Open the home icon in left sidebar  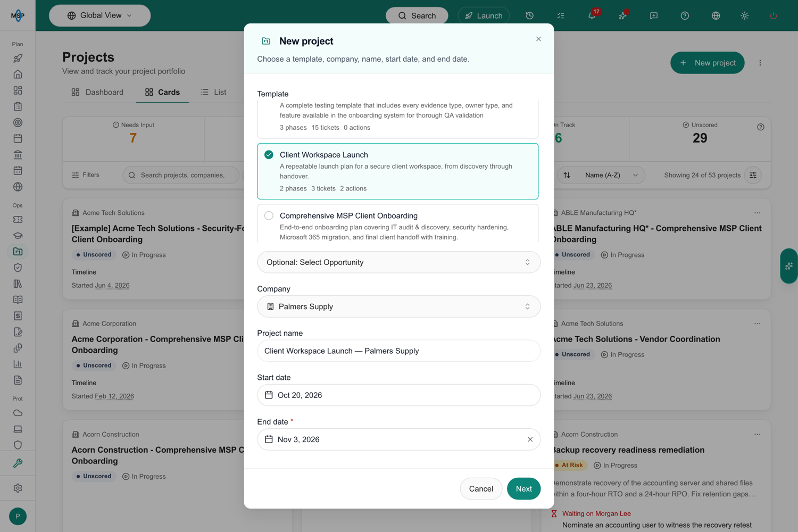(x=18, y=74)
